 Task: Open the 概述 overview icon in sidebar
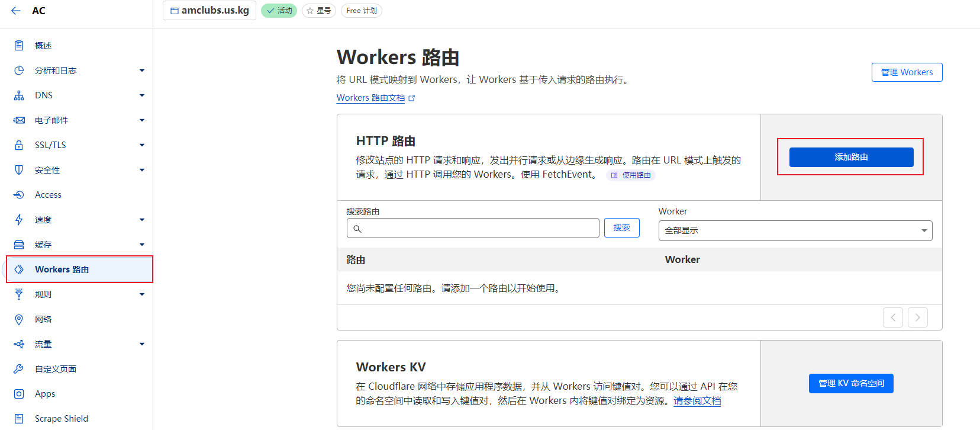click(x=19, y=46)
